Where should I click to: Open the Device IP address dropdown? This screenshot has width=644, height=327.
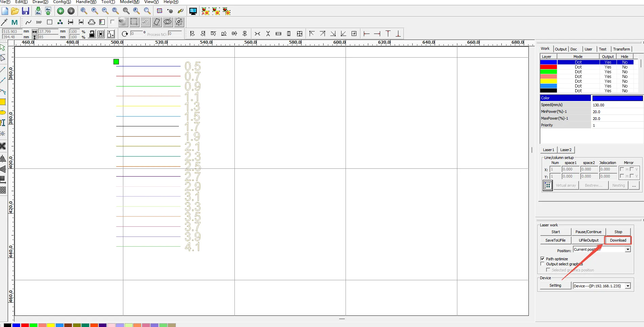tap(628, 286)
